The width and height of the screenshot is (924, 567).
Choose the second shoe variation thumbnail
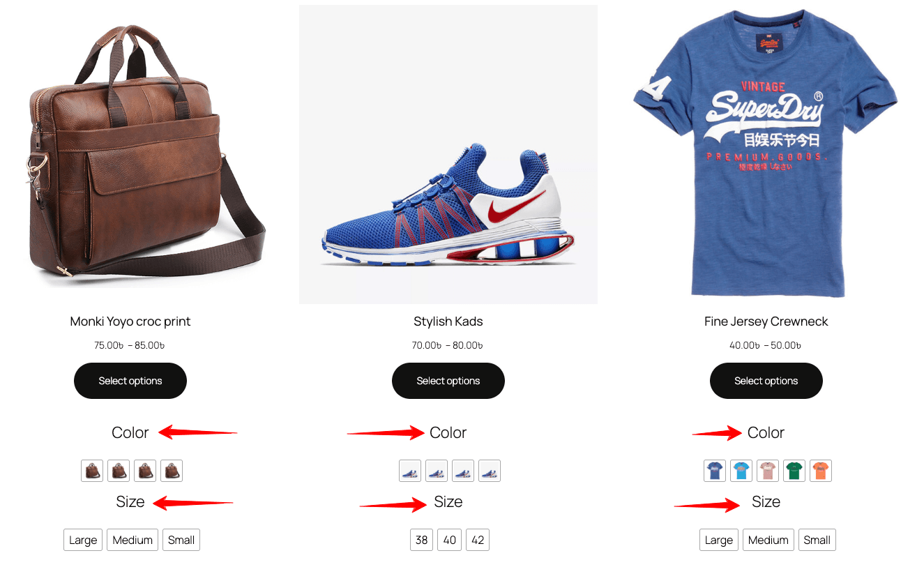coord(436,471)
